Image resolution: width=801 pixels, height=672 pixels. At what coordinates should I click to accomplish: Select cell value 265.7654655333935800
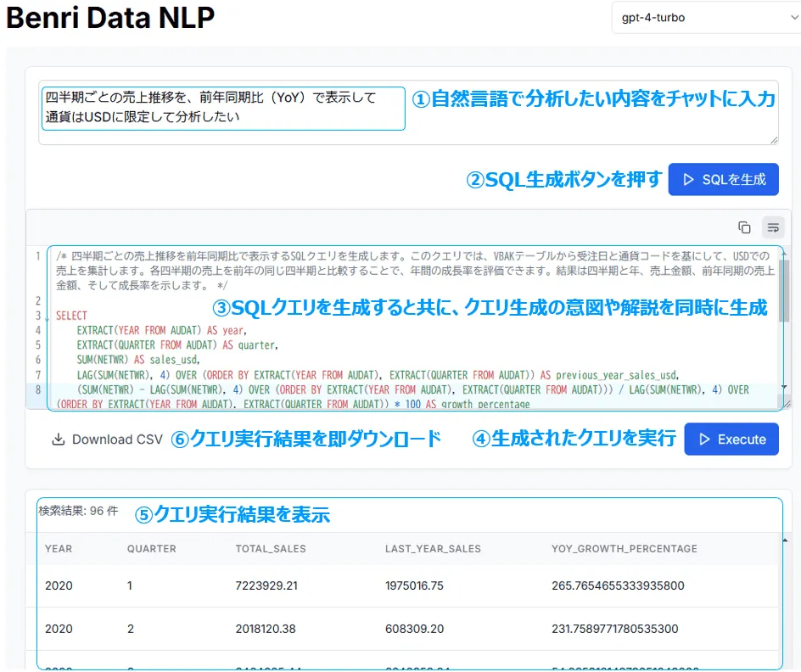point(618,585)
